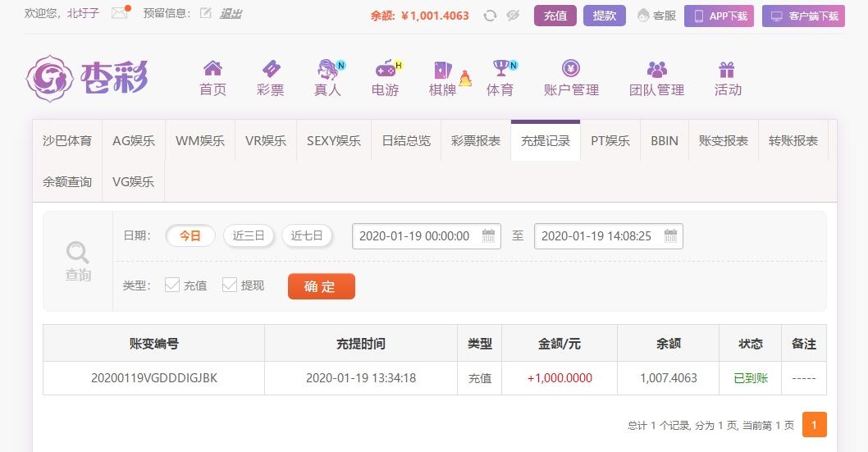The image size is (868, 452).
Task: Edit reserved info pencil icon
Action: point(205,13)
